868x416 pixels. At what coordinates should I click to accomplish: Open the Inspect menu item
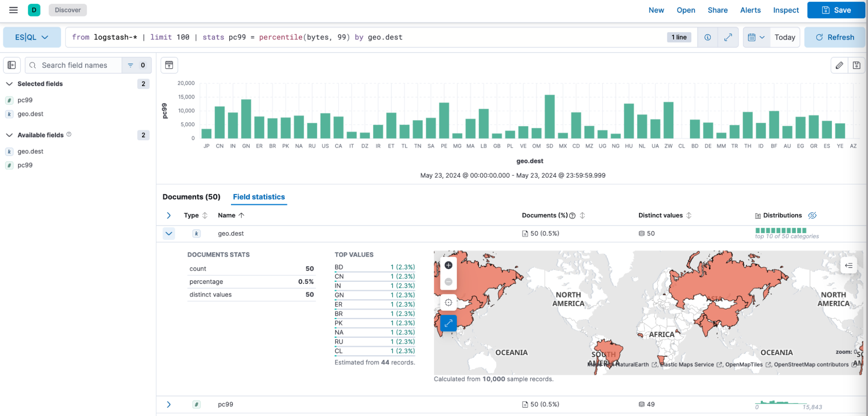(x=785, y=10)
